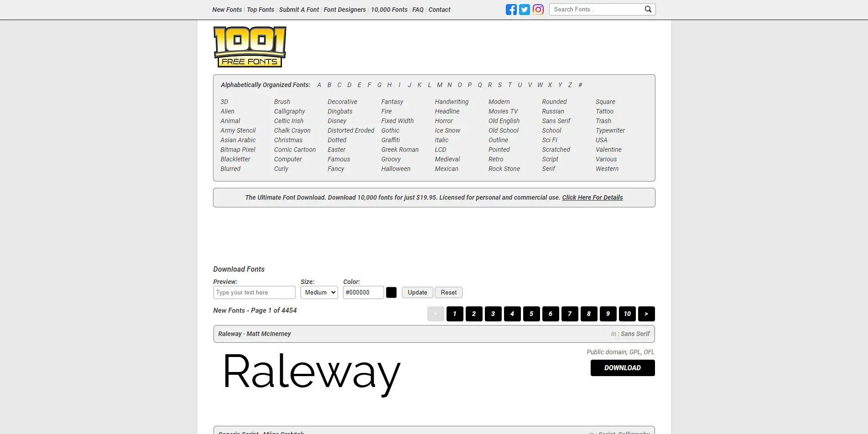Screen dimensions: 868x434
Task: Open 10,000 Fonts page
Action: tap(389, 10)
